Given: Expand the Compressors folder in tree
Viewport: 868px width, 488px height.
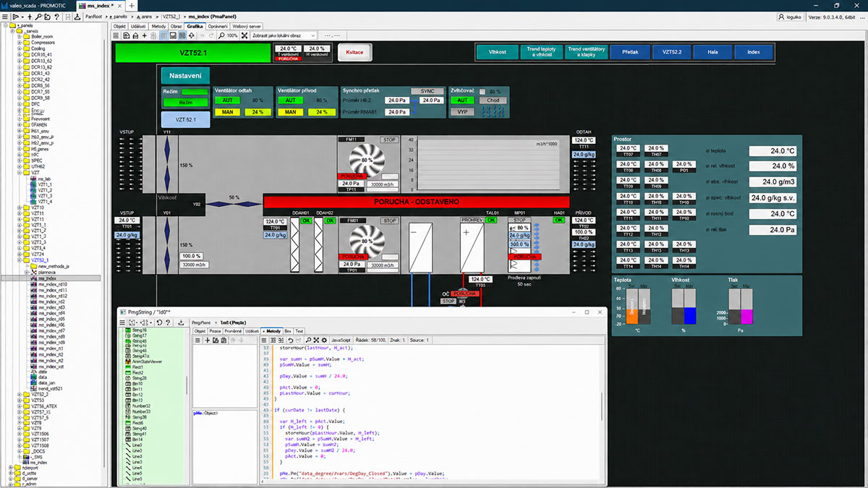Looking at the screenshot, I should pyautogui.click(x=20, y=43).
